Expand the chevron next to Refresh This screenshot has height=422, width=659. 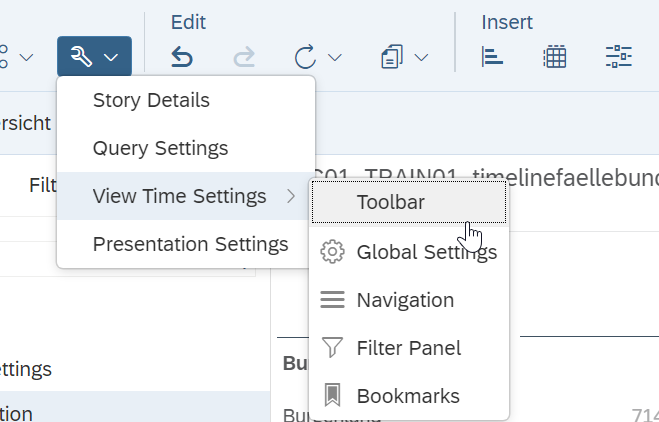pyautogui.click(x=335, y=57)
